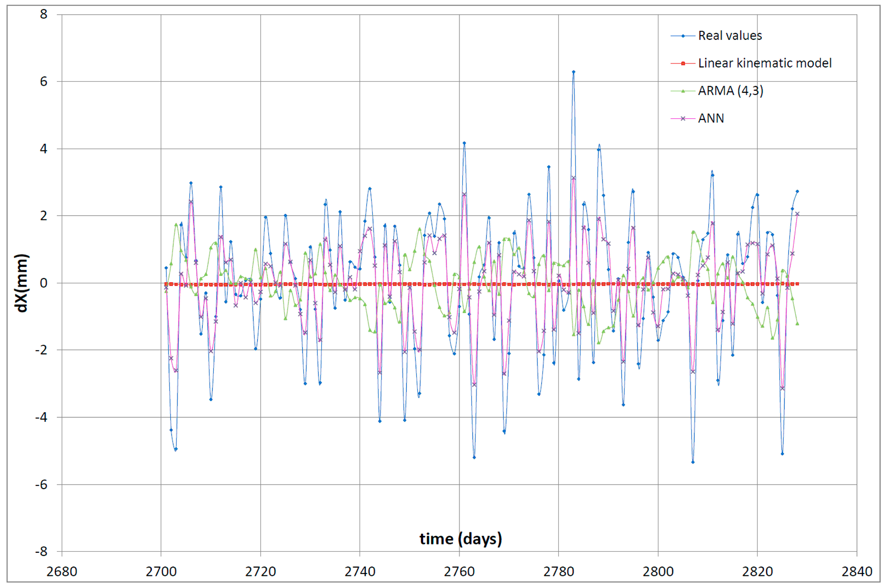885x588 pixels.
Task: Click the x-axis tick label 2760
Action: [x=459, y=571]
